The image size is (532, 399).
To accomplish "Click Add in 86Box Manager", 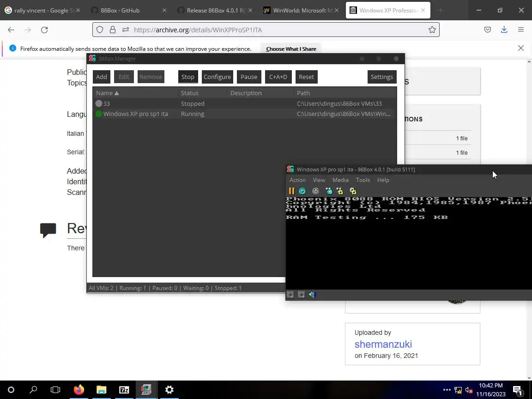I will click(102, 77).
